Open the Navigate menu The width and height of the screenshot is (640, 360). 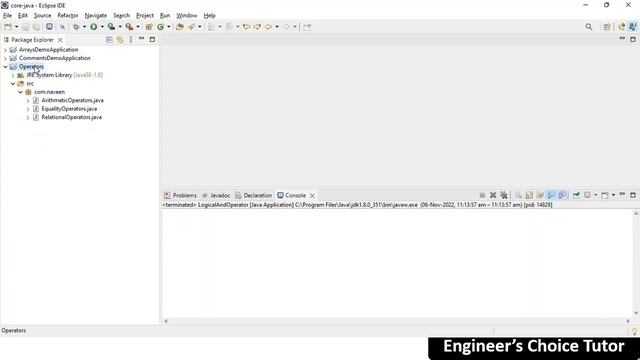click(96, 16)
